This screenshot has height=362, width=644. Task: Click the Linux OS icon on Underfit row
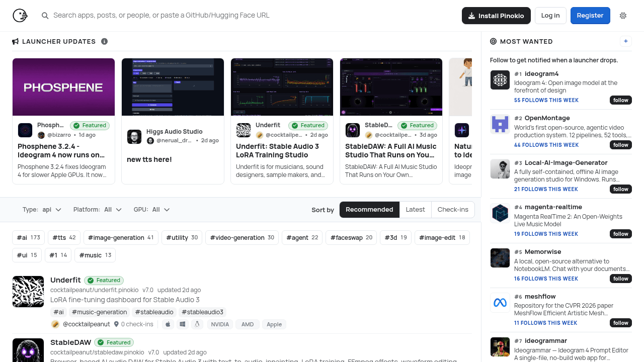coord(197,324)
